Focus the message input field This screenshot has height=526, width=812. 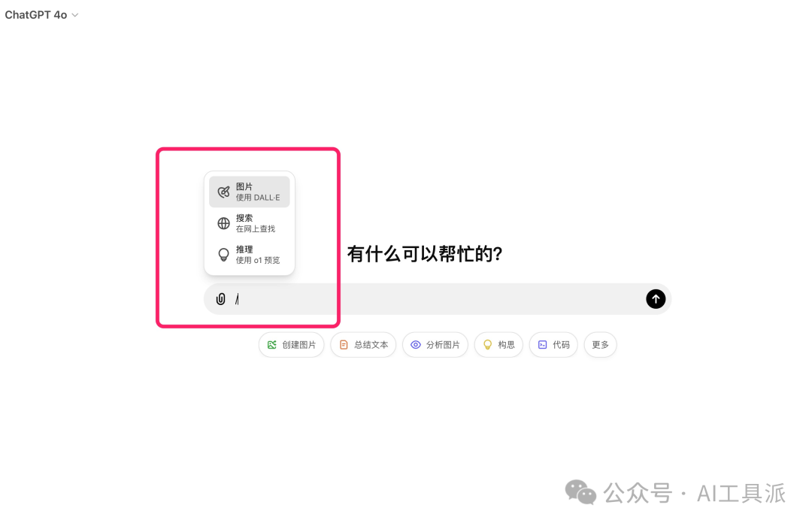(438, 299)
